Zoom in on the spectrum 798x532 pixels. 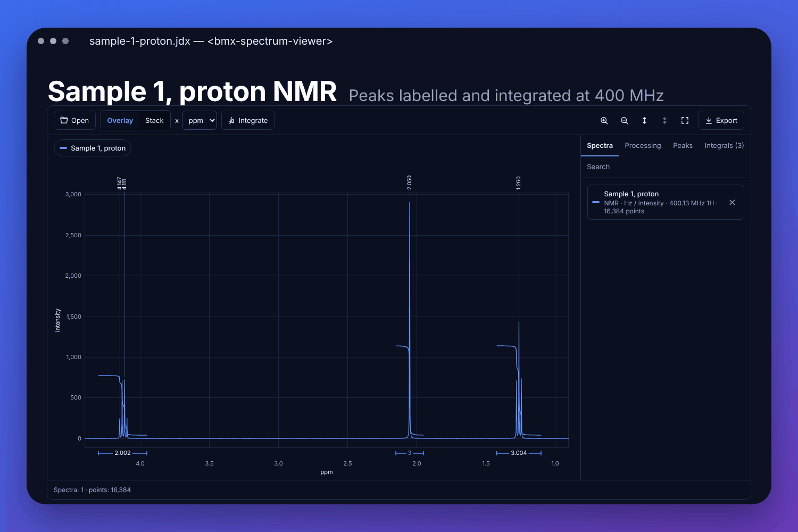click(x=604, y=121)
